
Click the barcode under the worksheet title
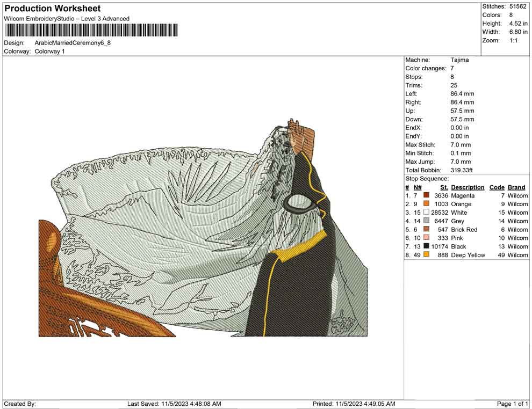click(x=91, y=30)
